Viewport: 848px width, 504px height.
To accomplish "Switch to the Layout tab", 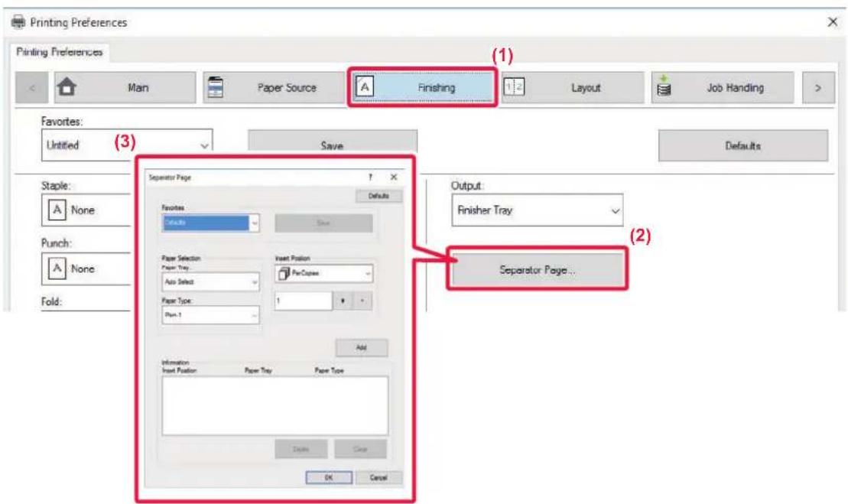I will tap(573, 88).
